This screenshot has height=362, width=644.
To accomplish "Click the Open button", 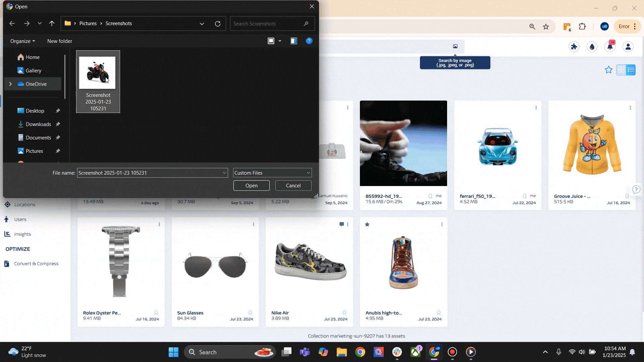I will point(251,185).
